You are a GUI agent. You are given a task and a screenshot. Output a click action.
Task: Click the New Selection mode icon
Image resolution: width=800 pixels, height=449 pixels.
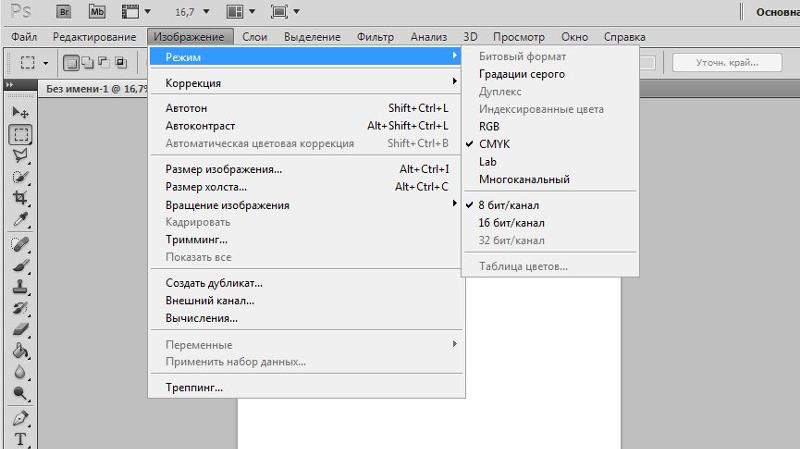click(x=71, y=63)
